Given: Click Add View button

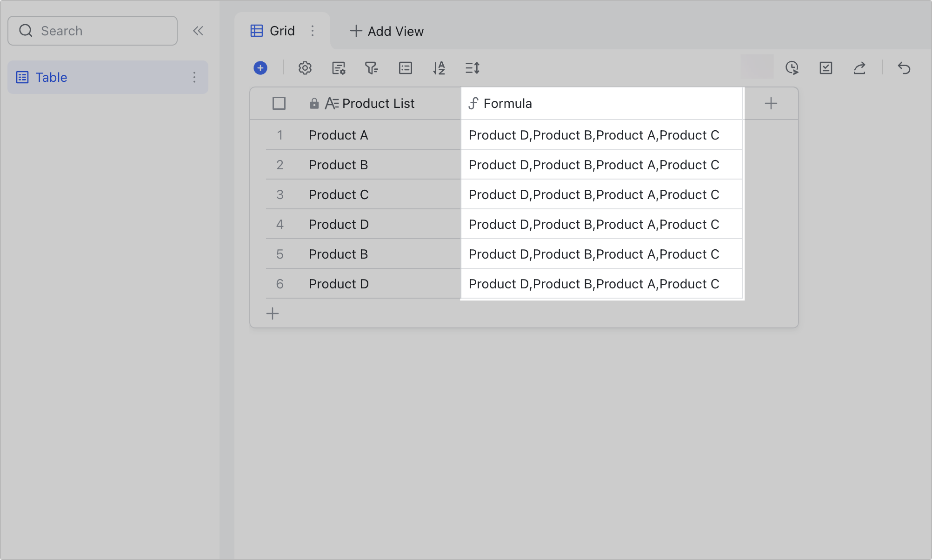Looking at the screenshot, I should click(x=386, y=31).
